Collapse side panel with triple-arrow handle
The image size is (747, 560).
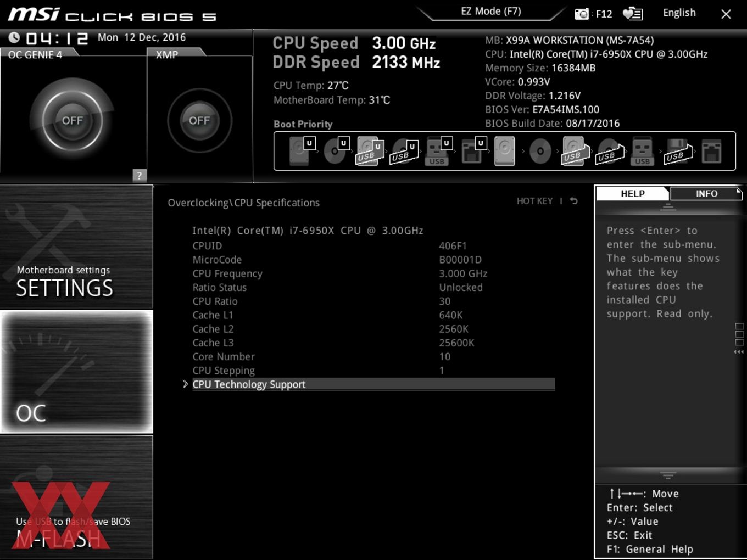point(739,352)
